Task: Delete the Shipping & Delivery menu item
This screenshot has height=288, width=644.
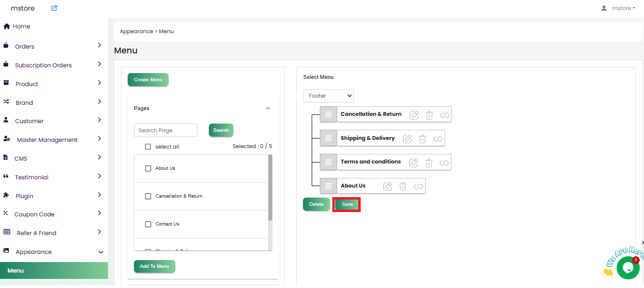Action: point(423,139)
